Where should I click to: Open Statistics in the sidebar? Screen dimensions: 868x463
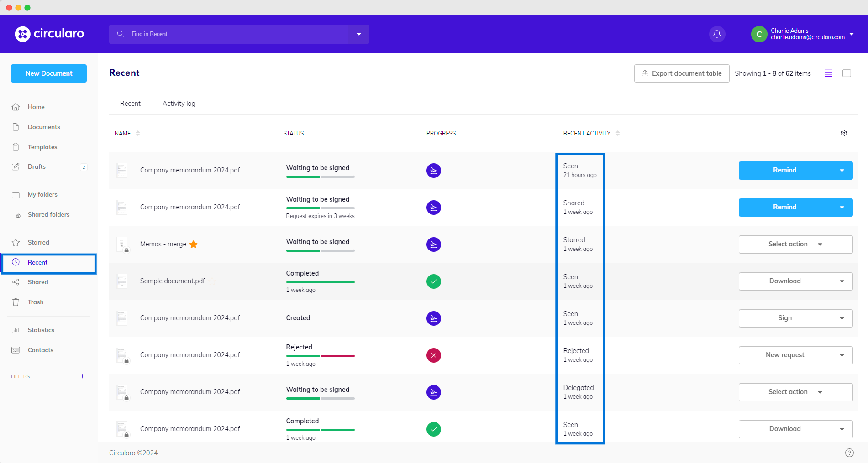coord(41,330)
